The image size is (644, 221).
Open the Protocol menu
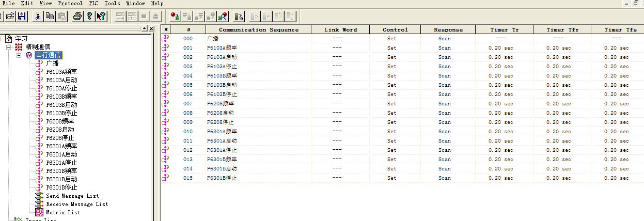click(x=70, y=3)
